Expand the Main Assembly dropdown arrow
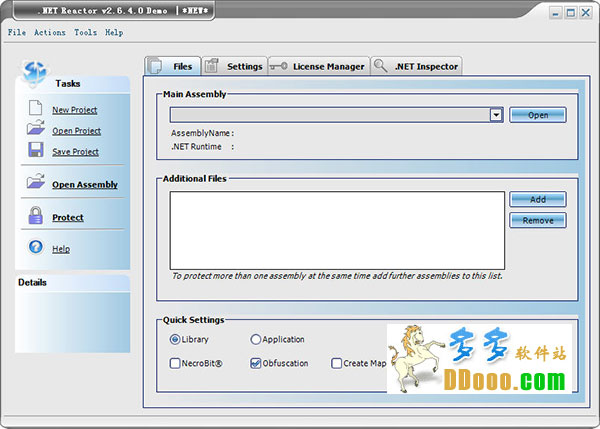 click(496, 115)
